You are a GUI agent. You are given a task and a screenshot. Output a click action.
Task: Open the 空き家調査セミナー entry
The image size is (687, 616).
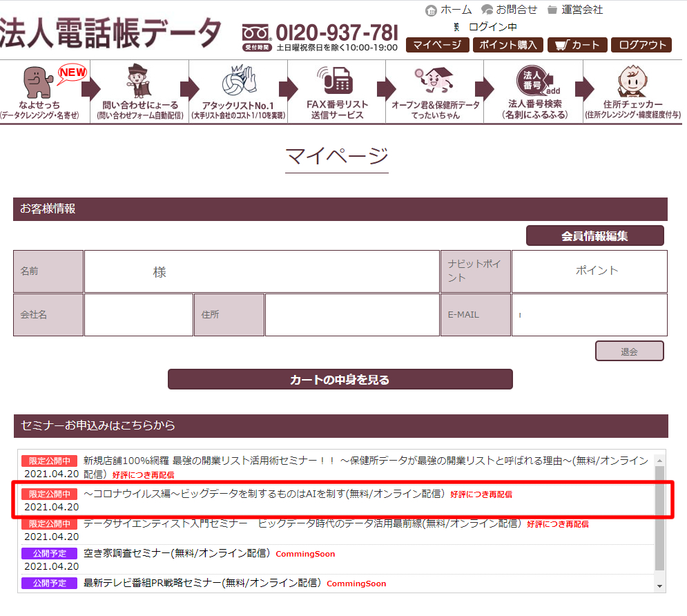[178, 553]
